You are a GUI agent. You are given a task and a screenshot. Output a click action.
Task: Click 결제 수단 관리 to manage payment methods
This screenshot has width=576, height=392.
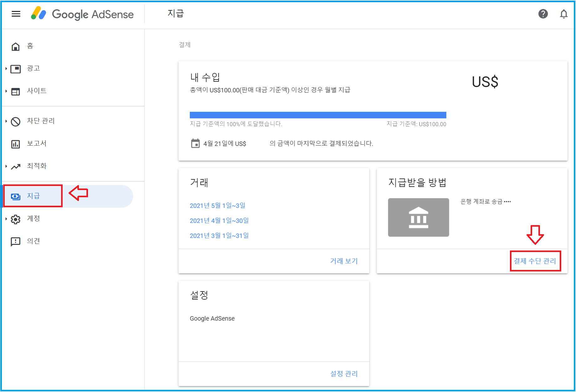point(535,261)
